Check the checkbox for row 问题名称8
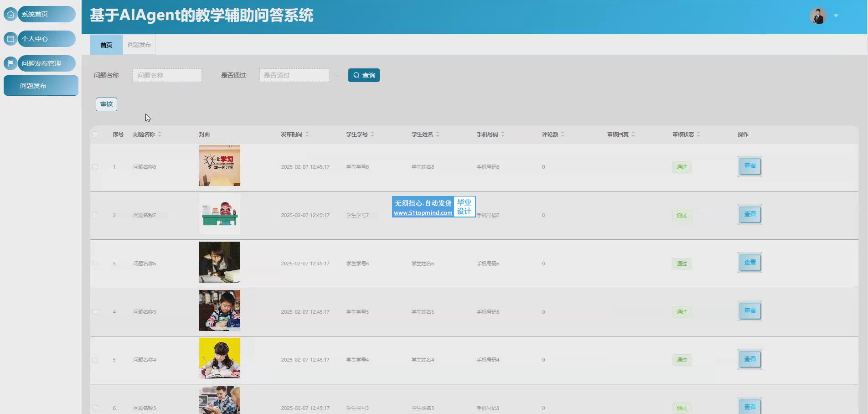 95,167
